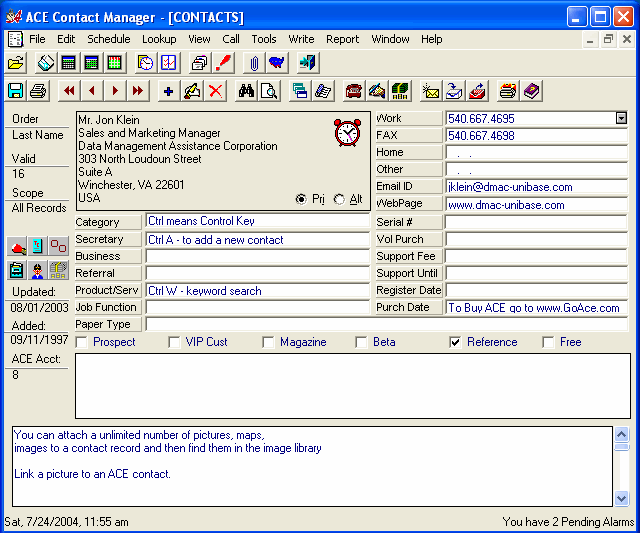Click into the Serial # input field
Image resolution: width=640 pixels, height=533 pixels.
[536, 222]
